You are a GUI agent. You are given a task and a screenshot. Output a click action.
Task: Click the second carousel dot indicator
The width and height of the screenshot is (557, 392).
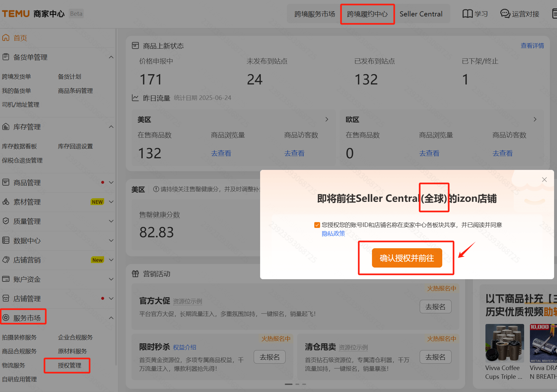(297, 384)
